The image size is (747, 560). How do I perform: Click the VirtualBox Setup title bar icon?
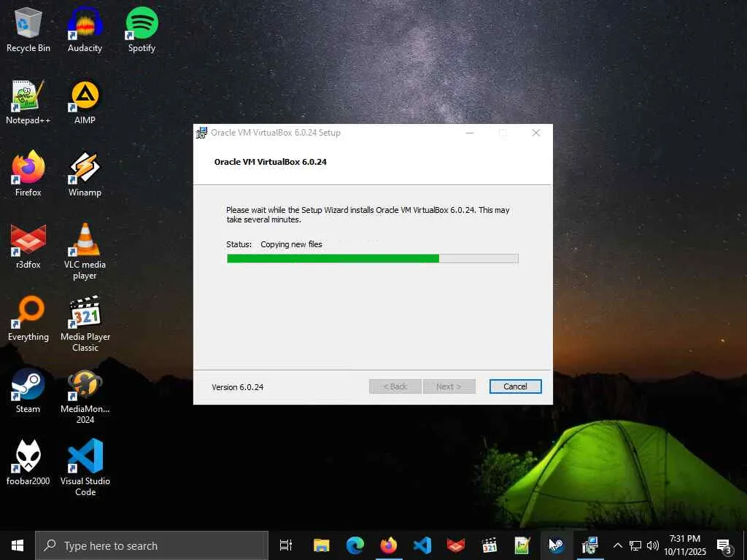tap(202, 133)
